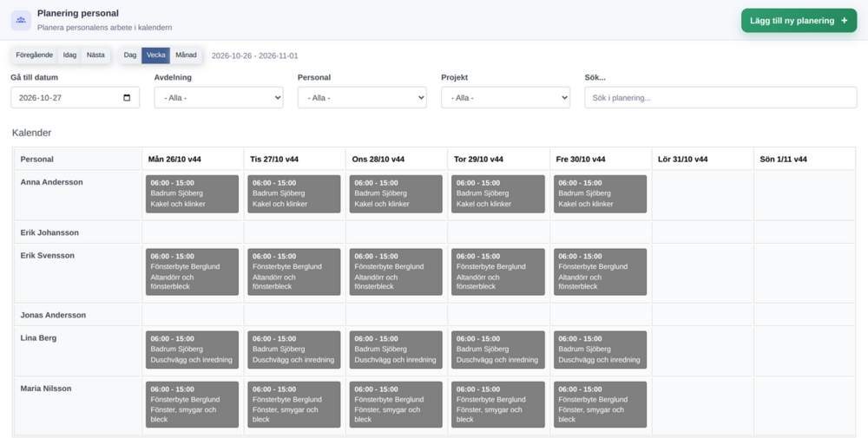
Task: Open Anna Andersson's Monday Kakel och klinker shift
Action: pyautogui.click(x=192, y=194)
